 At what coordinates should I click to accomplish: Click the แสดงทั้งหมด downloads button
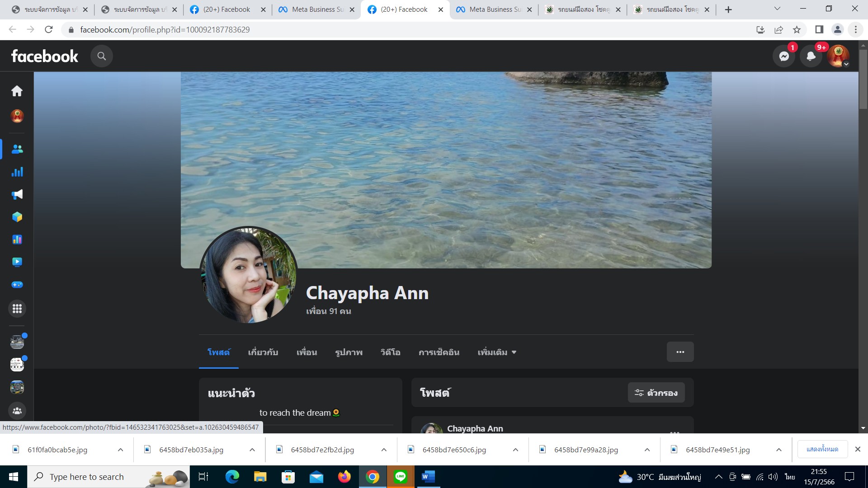tap(822, 449)
